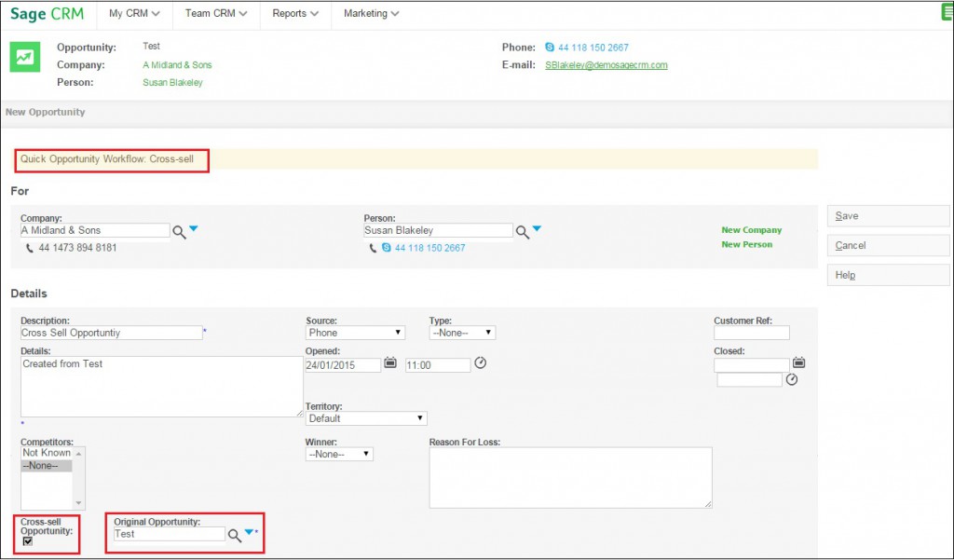Click the clock icon beside Closed time
This screenshot has height=560, width=954.
click(x=791, y=379)
